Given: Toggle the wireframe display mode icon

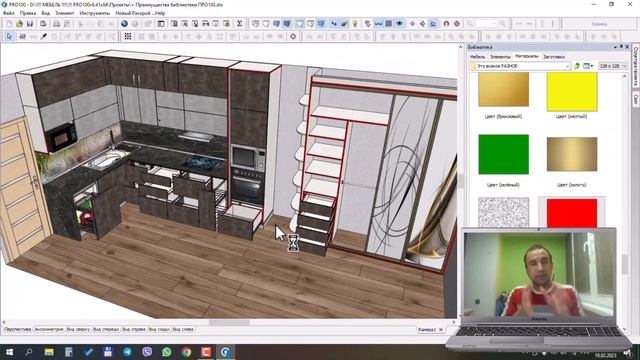Looking at the screenshot, I should [x=256, y=24].
